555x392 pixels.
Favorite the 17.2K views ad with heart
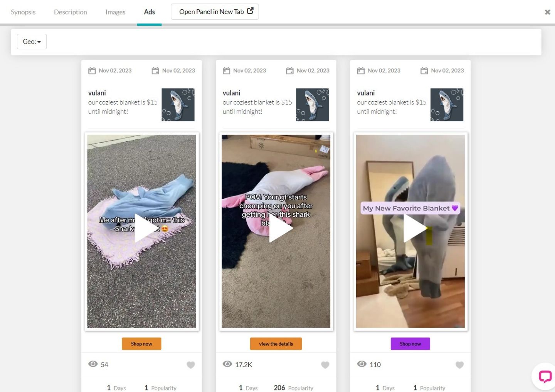coord(325,365)
